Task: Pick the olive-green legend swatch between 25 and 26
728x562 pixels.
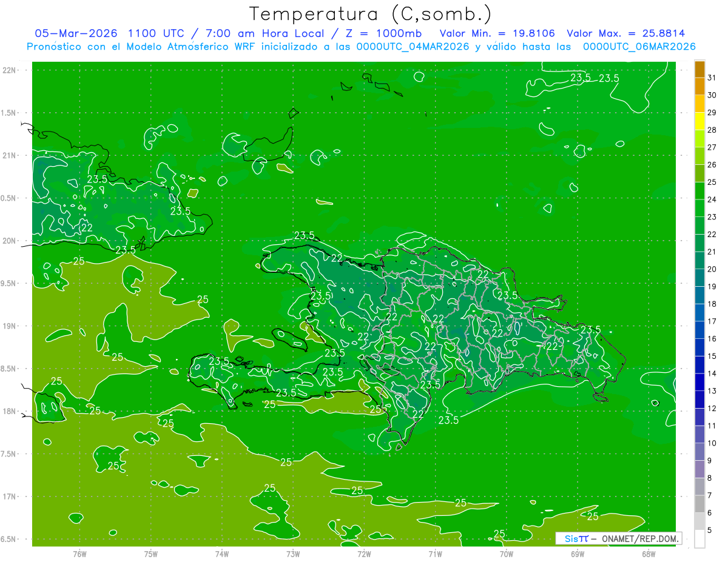Action: pyautogui.click(x=699, y=173)
